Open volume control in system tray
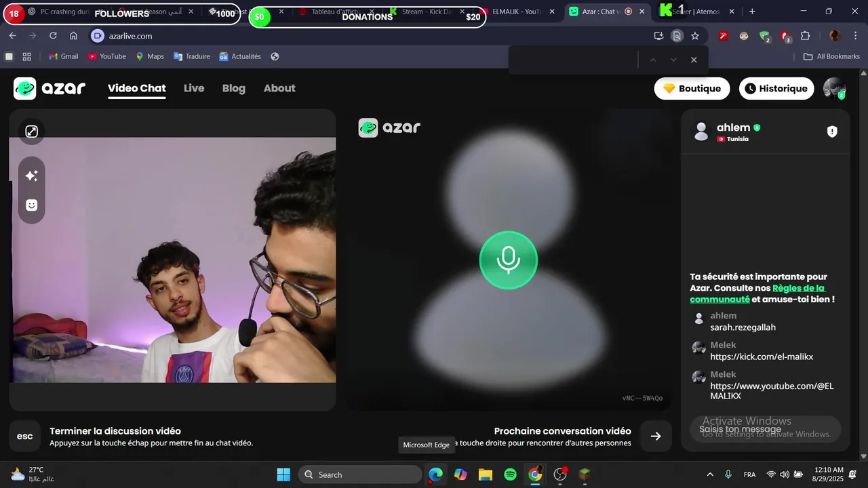The width and height of the screenshot is (868, 488). [x=785, y=474]
